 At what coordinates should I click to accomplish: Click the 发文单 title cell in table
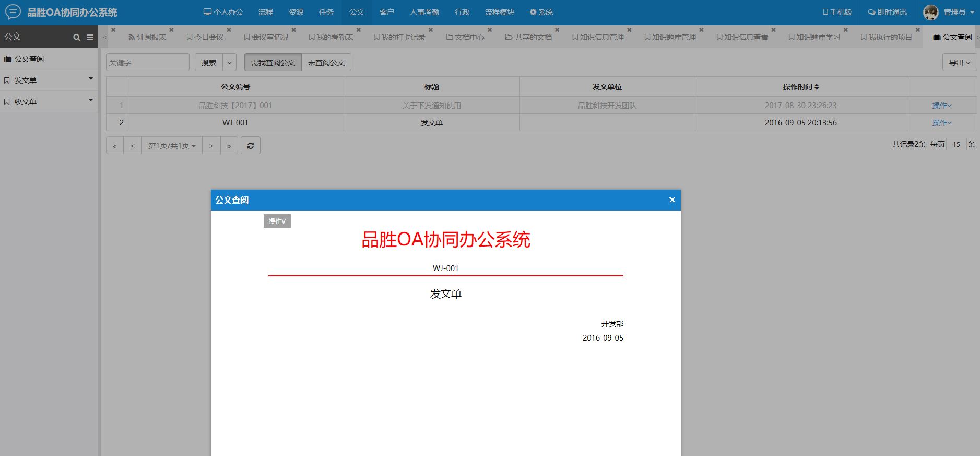[x=432, y=123]
